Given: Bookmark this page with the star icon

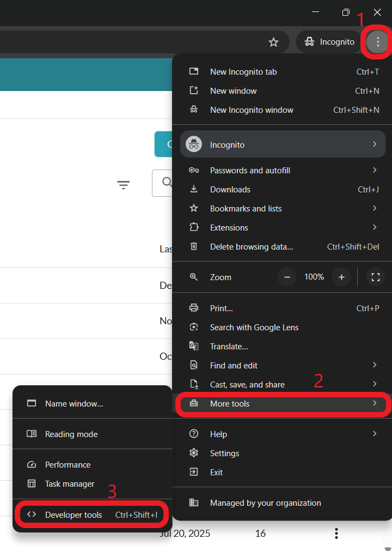Looking at the screenshot, I should [273, 42].
